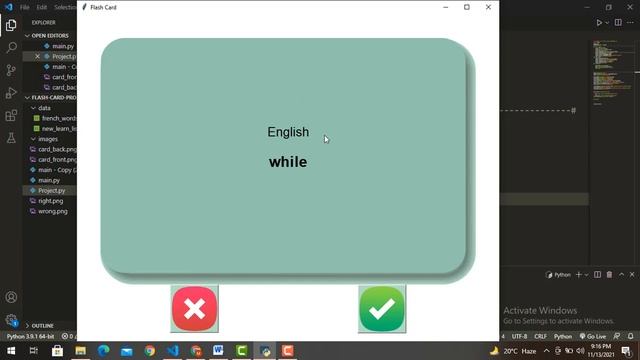Viewport: 640px width, 360px height.
Task: Close the terminal panel with the X
Action: pyautogui.click(x=632, y=275)
